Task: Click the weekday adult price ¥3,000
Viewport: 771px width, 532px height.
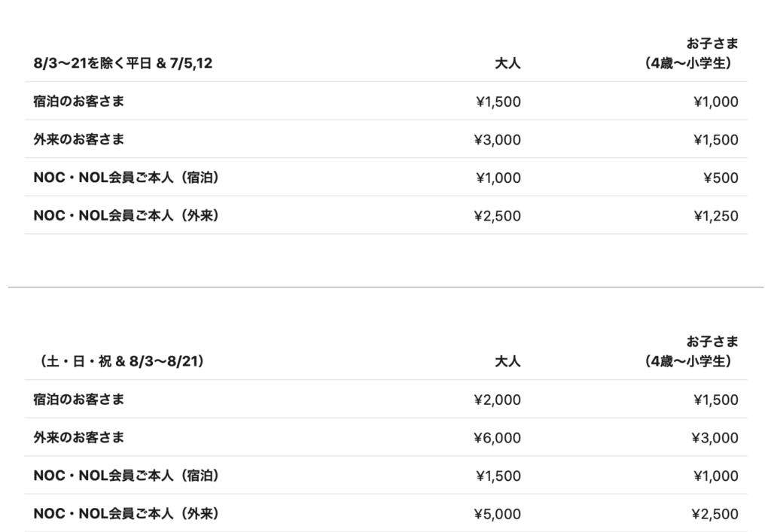Action: (x=498, y=140)
